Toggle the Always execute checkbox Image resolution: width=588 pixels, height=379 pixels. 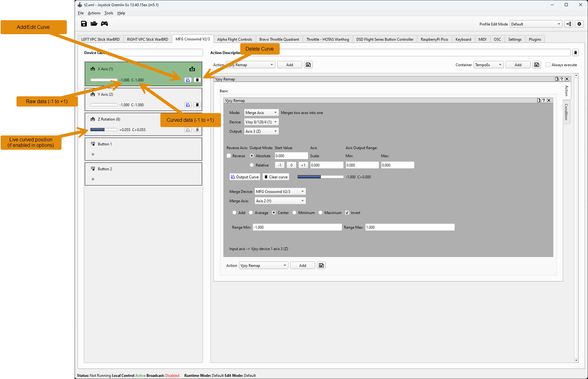tap(548, 65)
